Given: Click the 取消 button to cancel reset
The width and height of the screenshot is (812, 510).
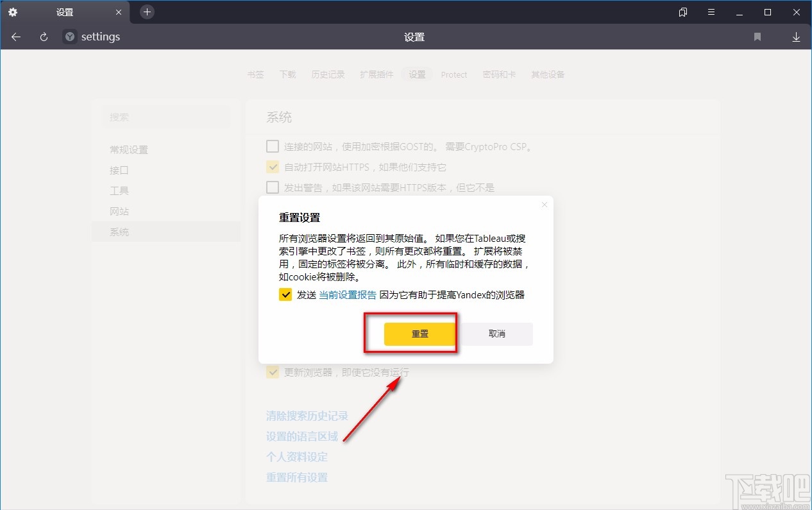Looking at the screenshot, I should tap(498, 334).
